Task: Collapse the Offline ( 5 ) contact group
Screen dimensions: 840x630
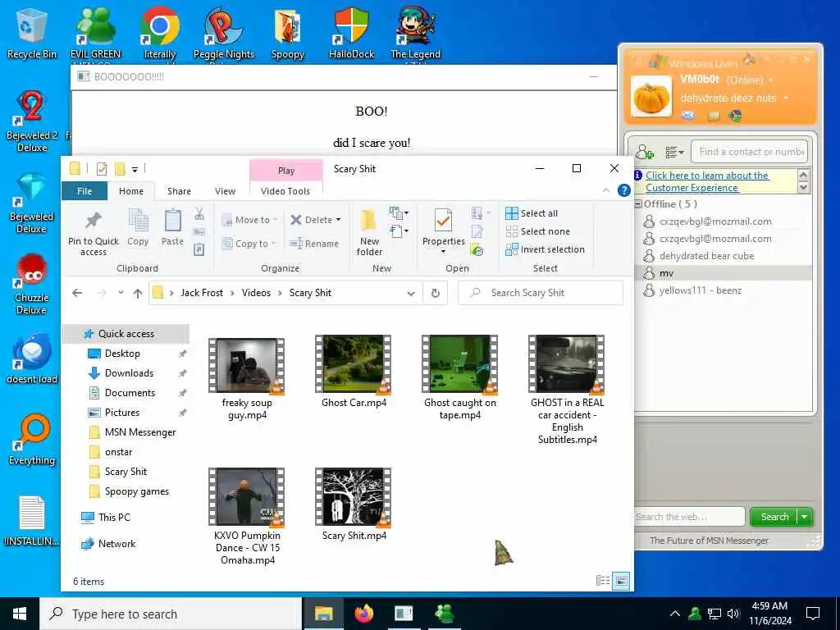Action: tap(638, 204)
